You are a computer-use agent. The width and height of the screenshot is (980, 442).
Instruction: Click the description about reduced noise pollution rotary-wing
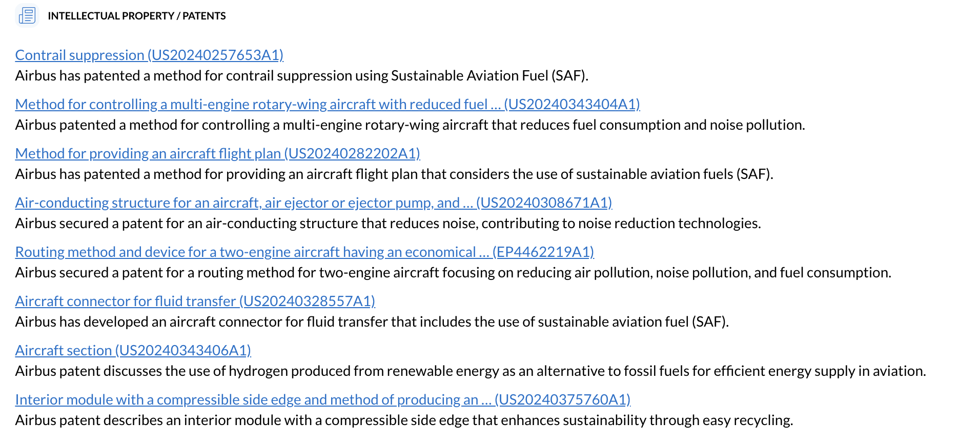[x=410, y=125]
